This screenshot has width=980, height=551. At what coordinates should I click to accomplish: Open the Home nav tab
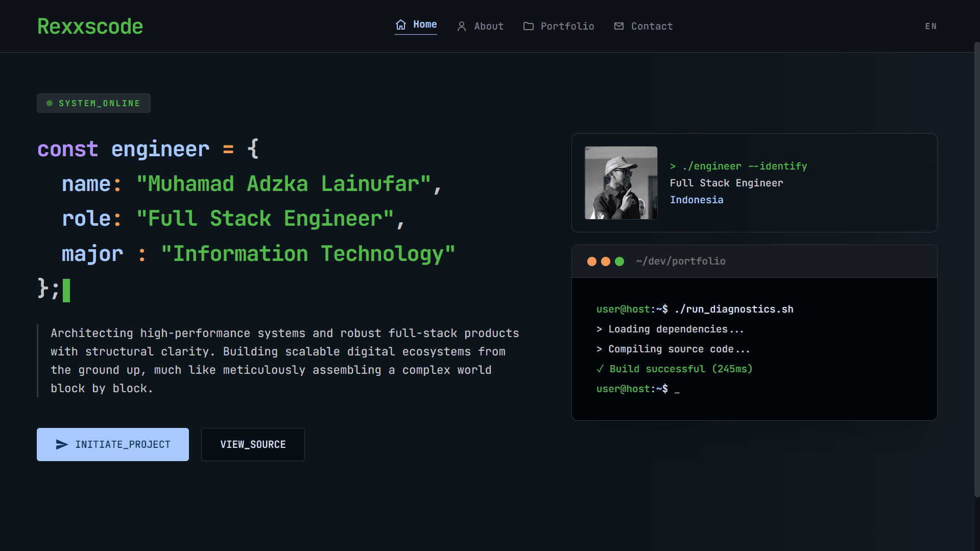tap(416, 25)
